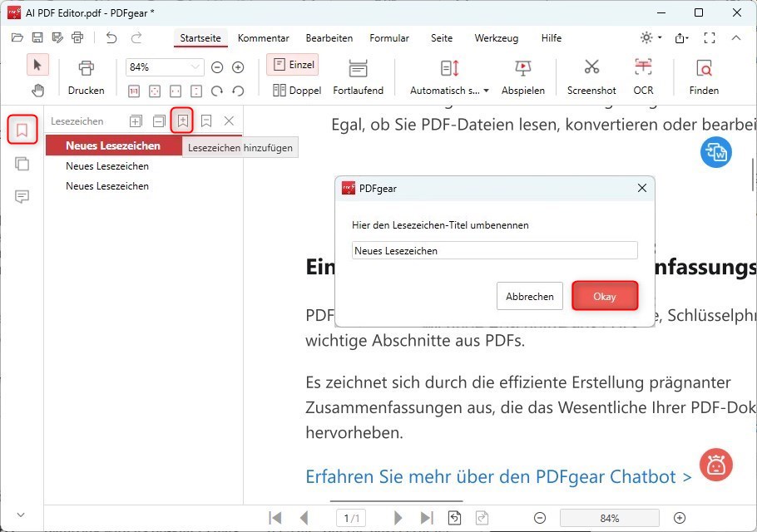Screen dimensions: 757x532
Task: Collapse all bookmarks
Action: [x=159, y=121]
